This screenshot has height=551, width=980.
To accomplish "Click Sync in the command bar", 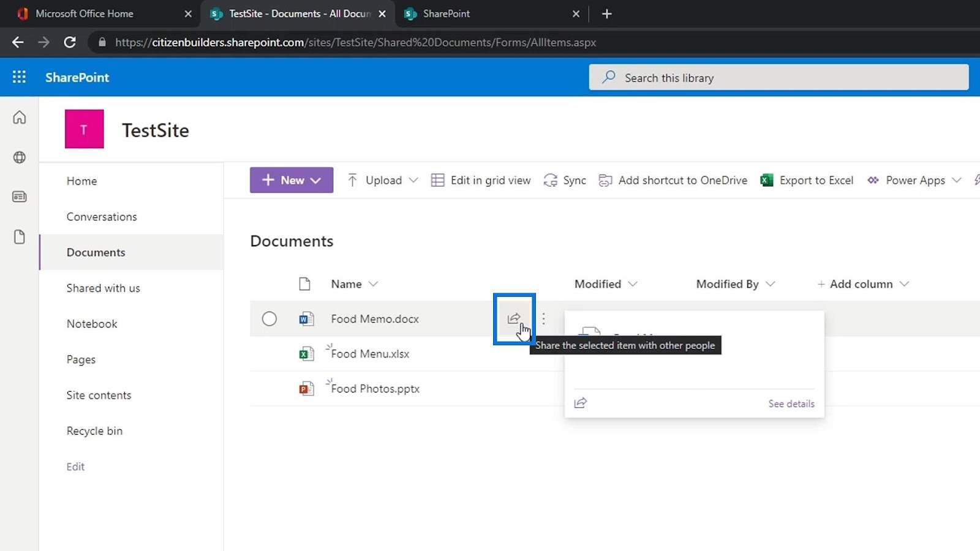I will click(x=565, y=180).
